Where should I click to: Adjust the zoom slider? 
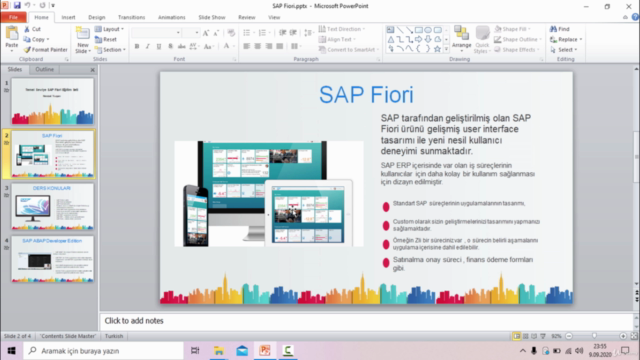595,336
